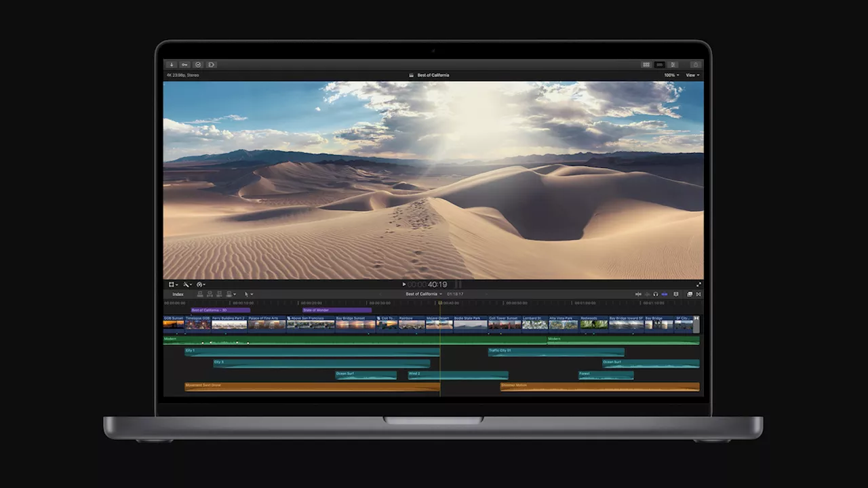Select the Shimmer Motion audio clip
Viewport: 868px width, 488px height.
pyautogui.click(x=600, y=386)
